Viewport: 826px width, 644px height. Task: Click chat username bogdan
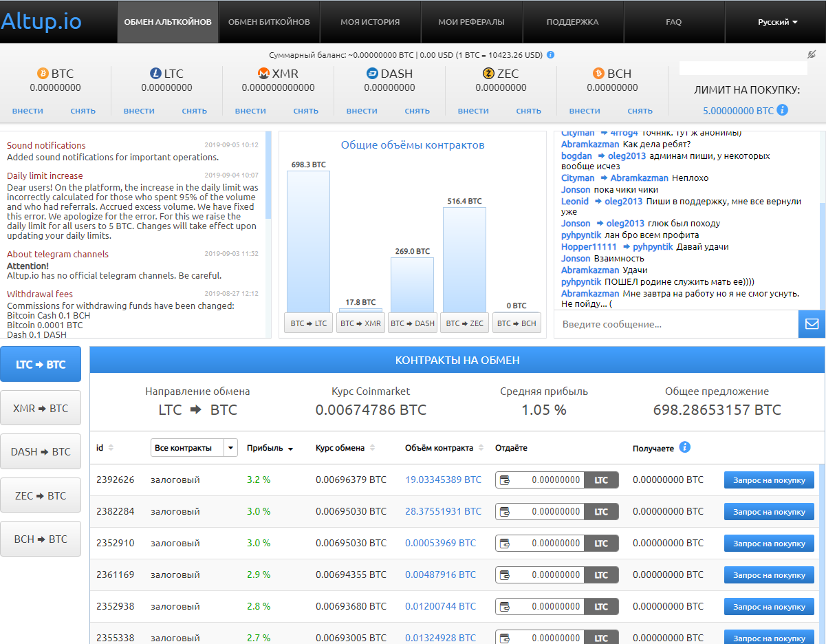576,156
